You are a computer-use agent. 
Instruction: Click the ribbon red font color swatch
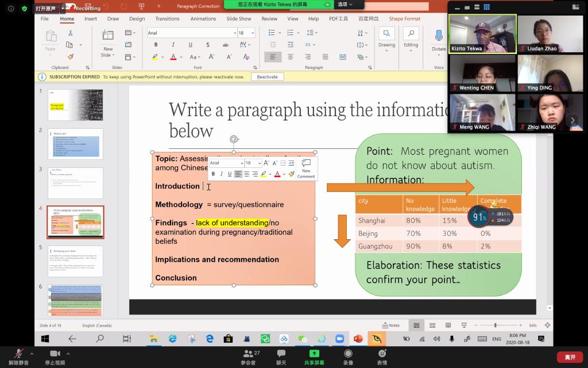point(173,57)
